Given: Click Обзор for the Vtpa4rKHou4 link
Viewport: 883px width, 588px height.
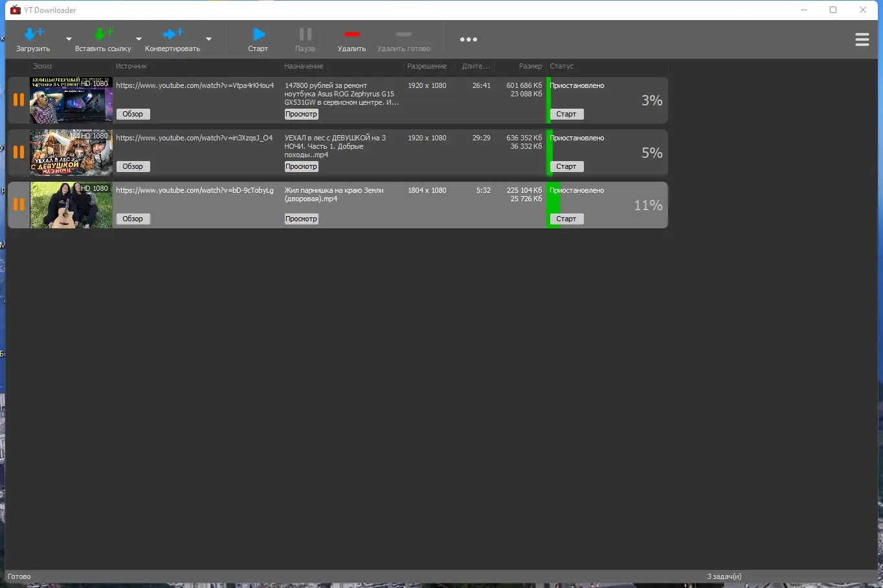Looking at the screenshot, I should (133, 114).
